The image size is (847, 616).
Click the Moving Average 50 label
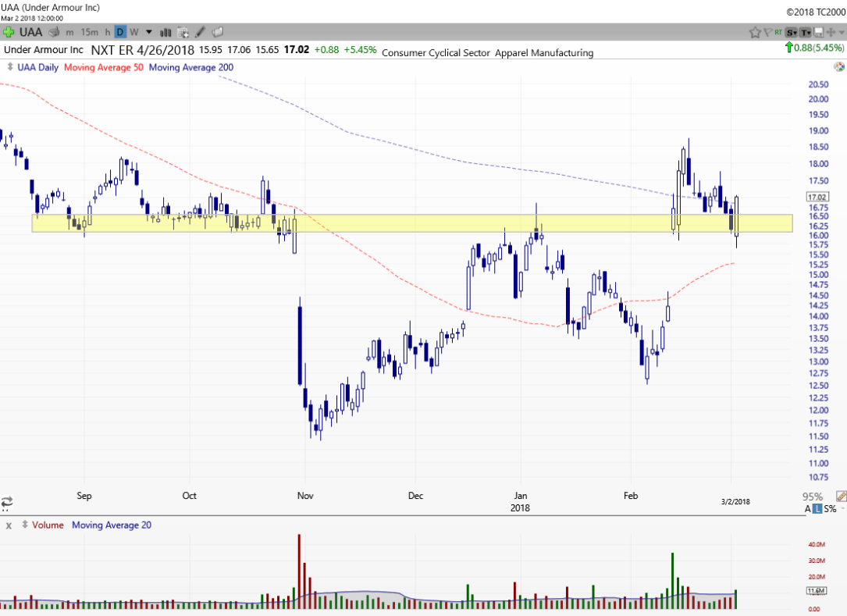(103, 67)
